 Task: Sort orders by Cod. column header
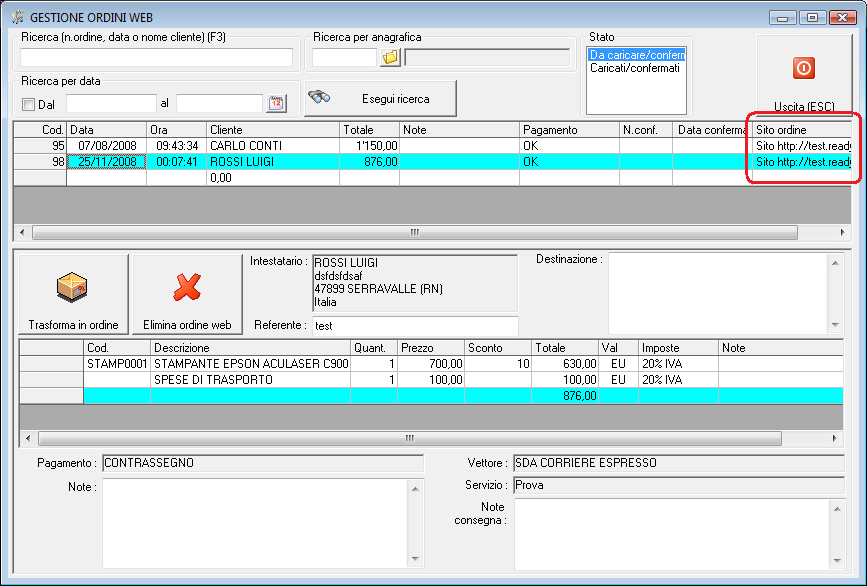[x=40, y=130]
